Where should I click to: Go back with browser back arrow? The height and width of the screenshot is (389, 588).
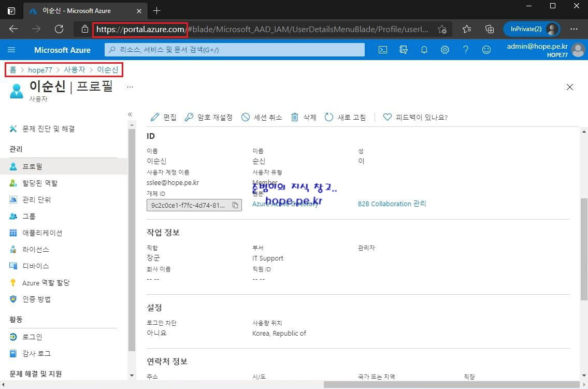tap(13, 29)
